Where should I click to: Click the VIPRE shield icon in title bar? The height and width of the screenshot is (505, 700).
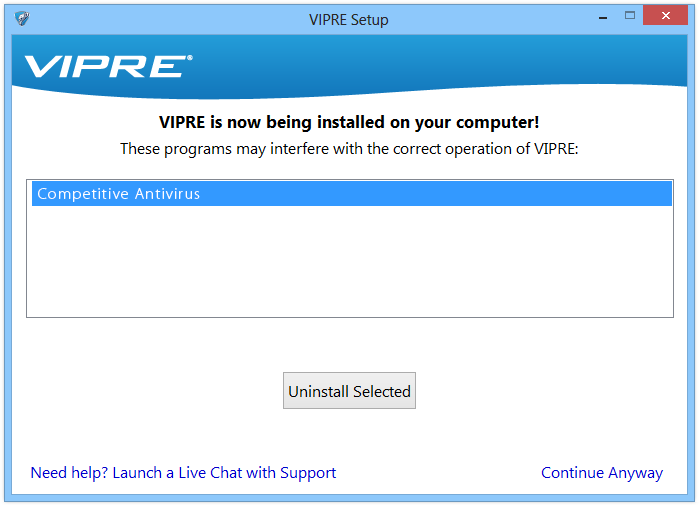pyautogui.click(x=22, y=19)
